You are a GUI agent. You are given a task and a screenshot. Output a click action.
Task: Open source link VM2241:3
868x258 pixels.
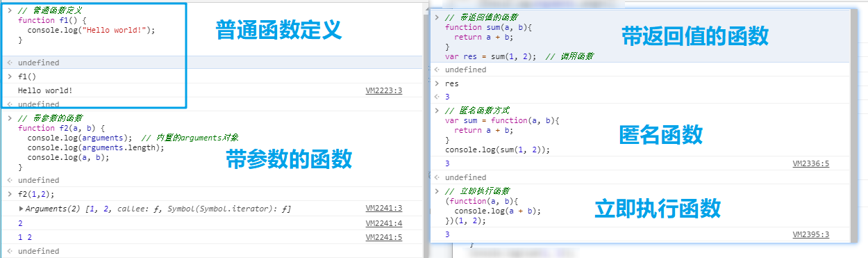click(384, 209)
